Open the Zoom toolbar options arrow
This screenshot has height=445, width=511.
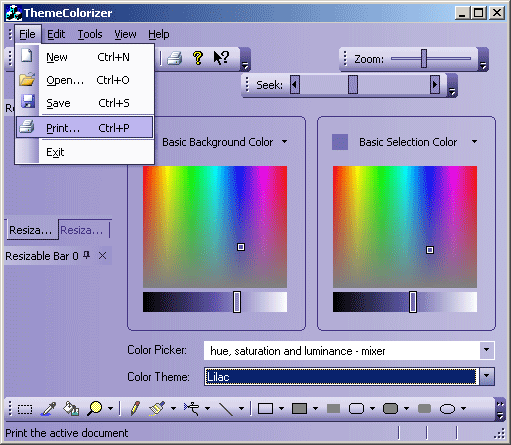483,60
